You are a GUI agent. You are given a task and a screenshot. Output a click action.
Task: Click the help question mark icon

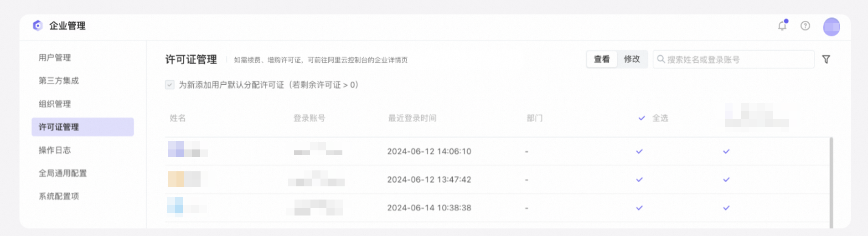pyautogui.click(x=805, y=26)
